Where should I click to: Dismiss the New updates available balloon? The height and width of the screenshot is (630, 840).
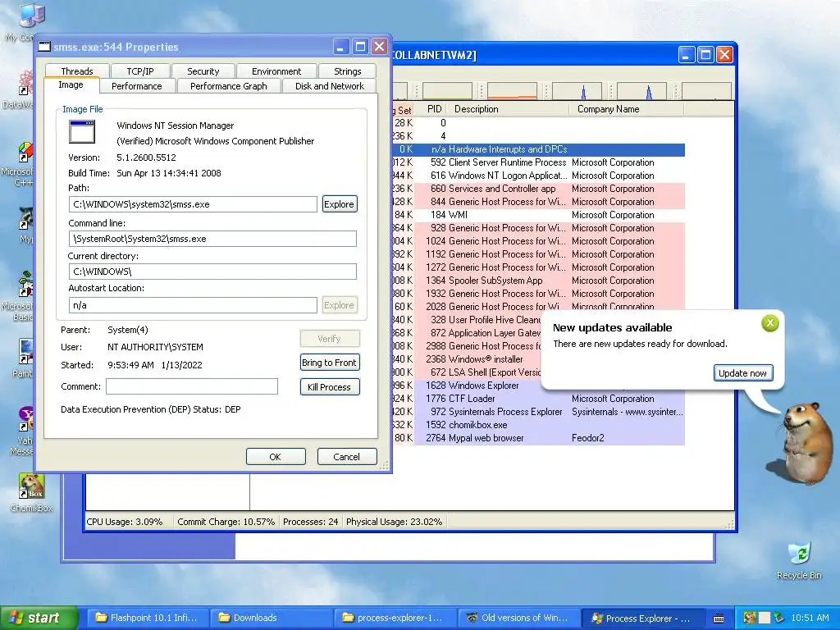pos(769,323)
